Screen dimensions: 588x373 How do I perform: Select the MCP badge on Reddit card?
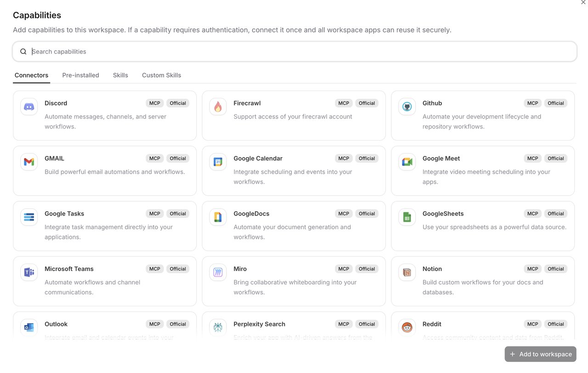[533, 324]
